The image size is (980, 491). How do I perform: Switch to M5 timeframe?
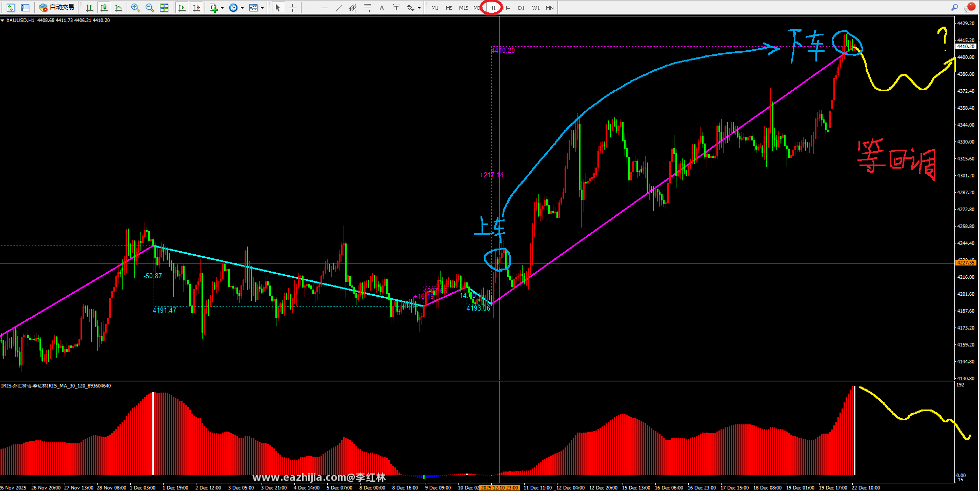point(449,8)
